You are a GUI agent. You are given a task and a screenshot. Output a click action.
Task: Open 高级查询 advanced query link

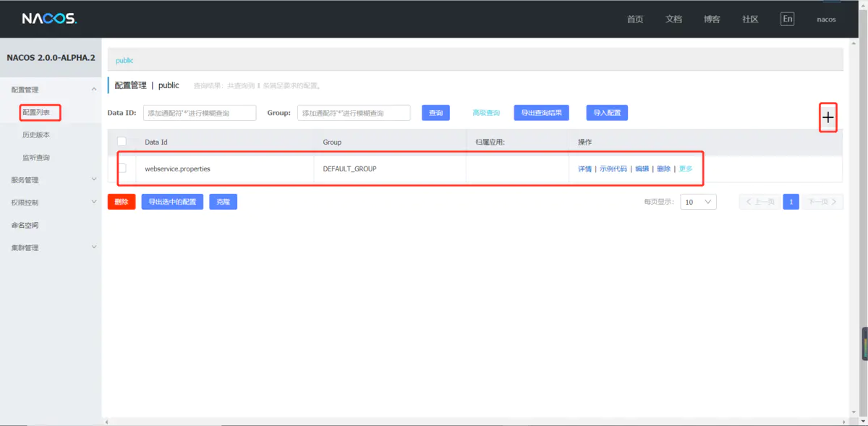click(486, 113)
